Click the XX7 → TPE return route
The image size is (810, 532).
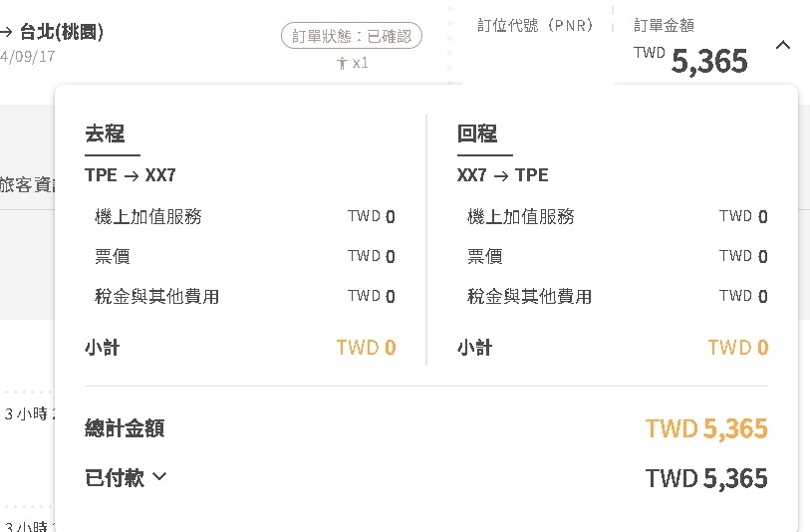(x=502, y=175)
